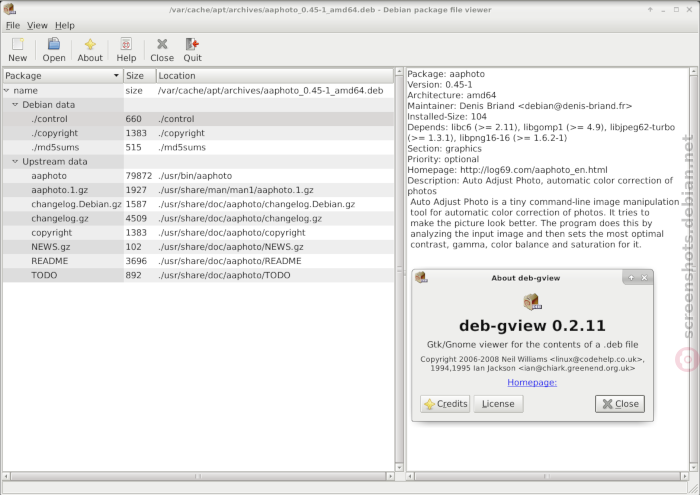The image size is (700, 495).
Task: Click the About dialog title bar icon
Action: tap(421, 278)
